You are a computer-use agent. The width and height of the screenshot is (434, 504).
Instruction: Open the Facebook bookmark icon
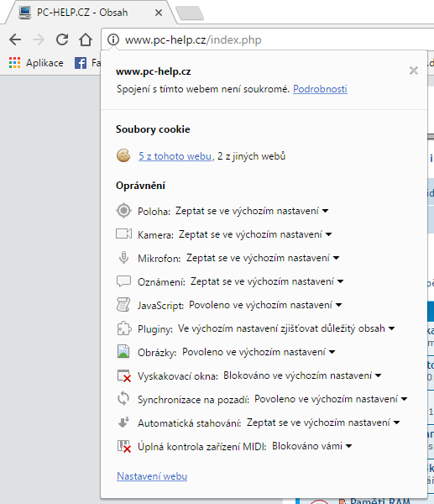pos(81,63)
